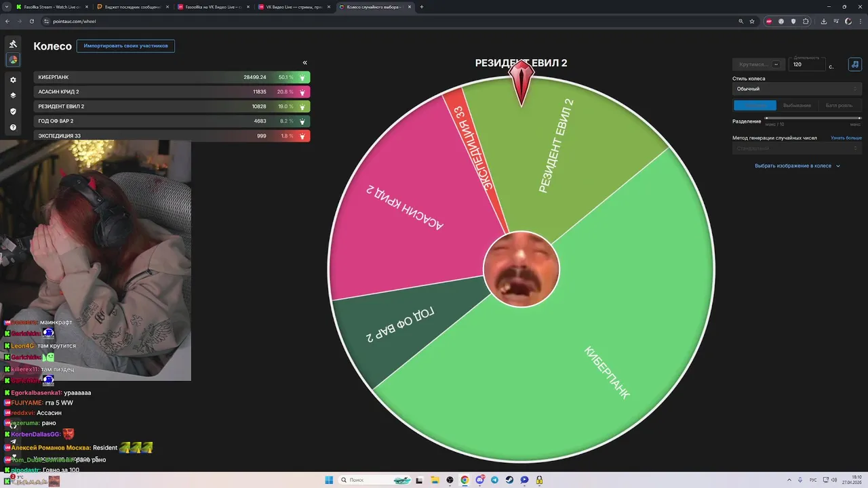
Task: Select the КИБЕРПАНК participant row
Action: [172, 77]
